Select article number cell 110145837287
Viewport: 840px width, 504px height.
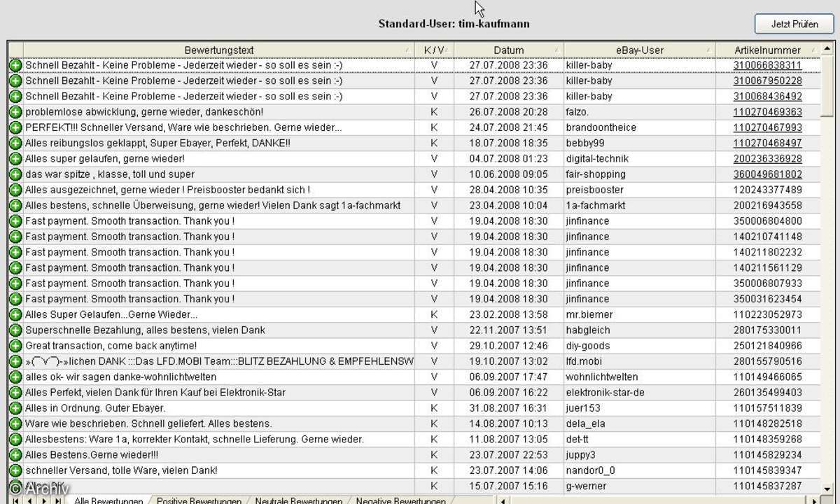pos(768,486)
